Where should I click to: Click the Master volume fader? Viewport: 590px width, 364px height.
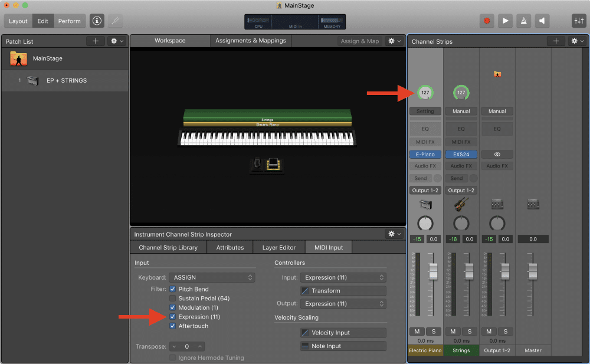click(x=533, y=271)
